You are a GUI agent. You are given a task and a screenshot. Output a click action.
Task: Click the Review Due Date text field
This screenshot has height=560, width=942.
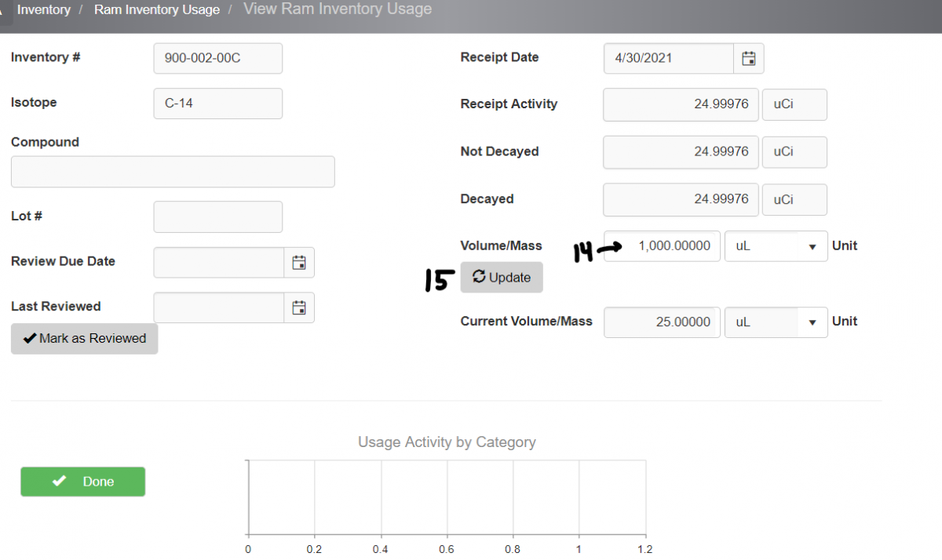click(218, 263)
